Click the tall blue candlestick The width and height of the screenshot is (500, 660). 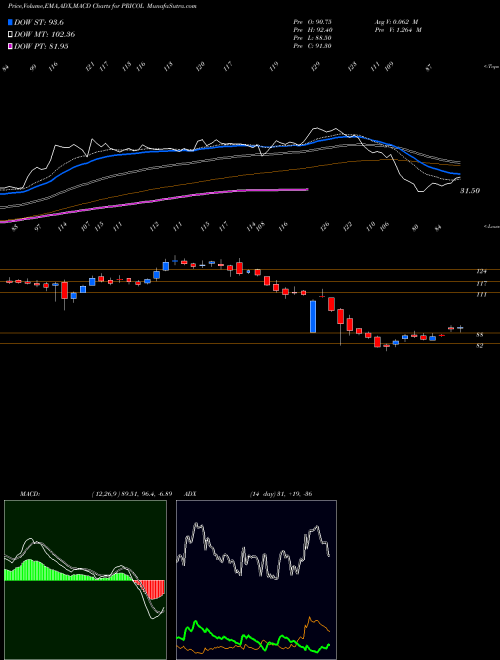(x=313, y=317)
